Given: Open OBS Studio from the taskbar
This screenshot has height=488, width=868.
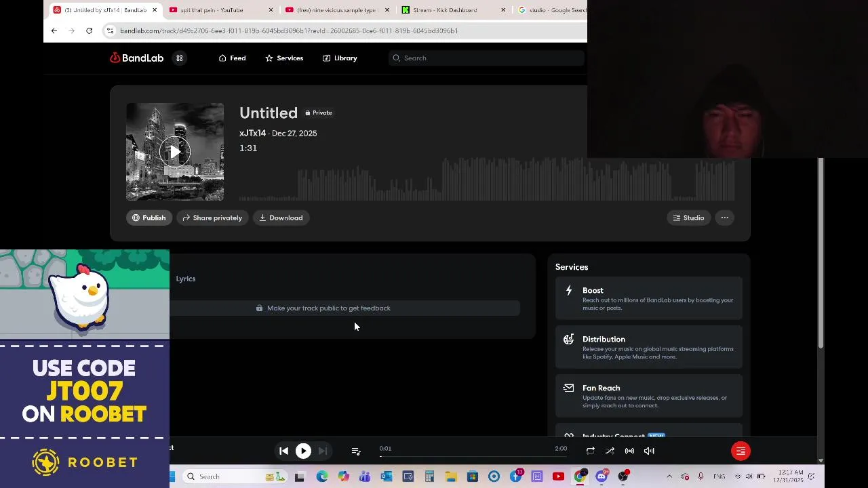Looking at the screenshot, I should coord(623,477).
